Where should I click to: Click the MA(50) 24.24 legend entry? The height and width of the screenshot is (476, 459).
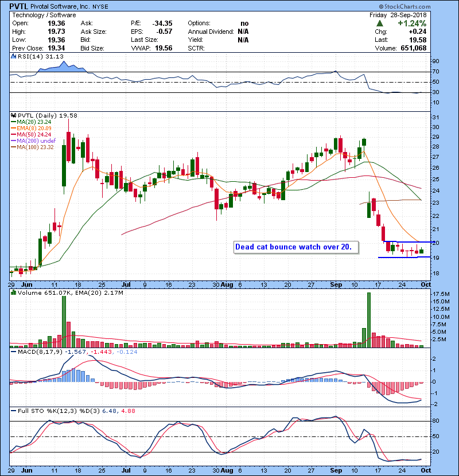click(32, 135)
